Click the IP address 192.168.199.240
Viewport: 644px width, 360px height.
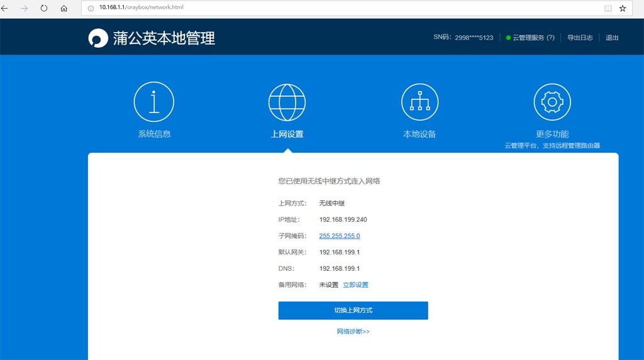pyautogui.click(x=343, y=220)
